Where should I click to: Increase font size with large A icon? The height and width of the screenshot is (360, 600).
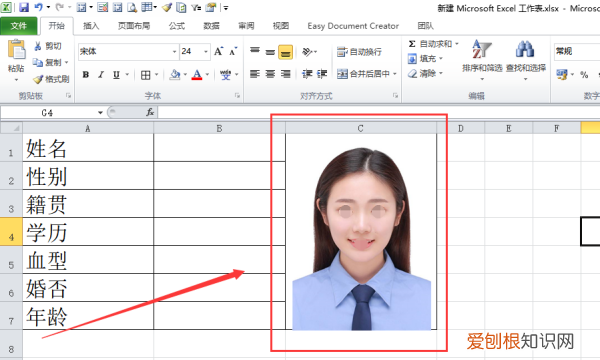[218, 51]
